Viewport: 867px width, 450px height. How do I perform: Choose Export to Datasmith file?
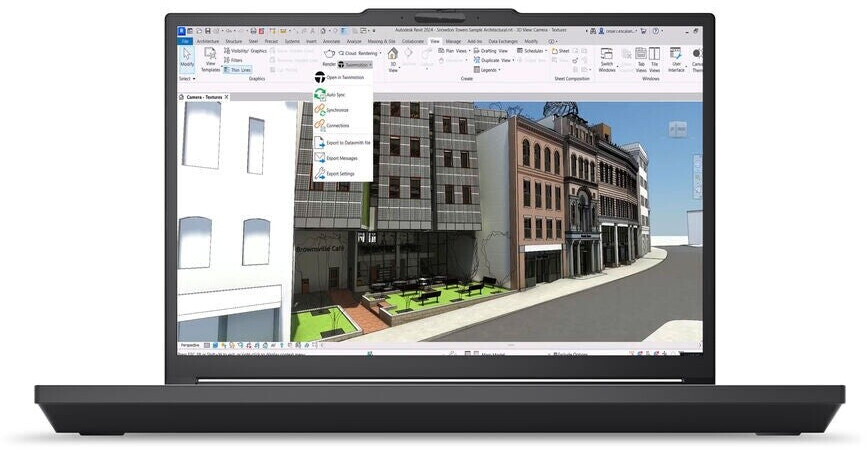344,143
